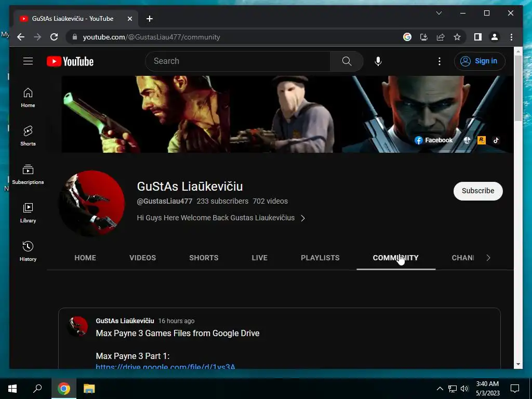Open the Google Drive link in post
This screenshot has width=532, height=399.
click(165, 366)
